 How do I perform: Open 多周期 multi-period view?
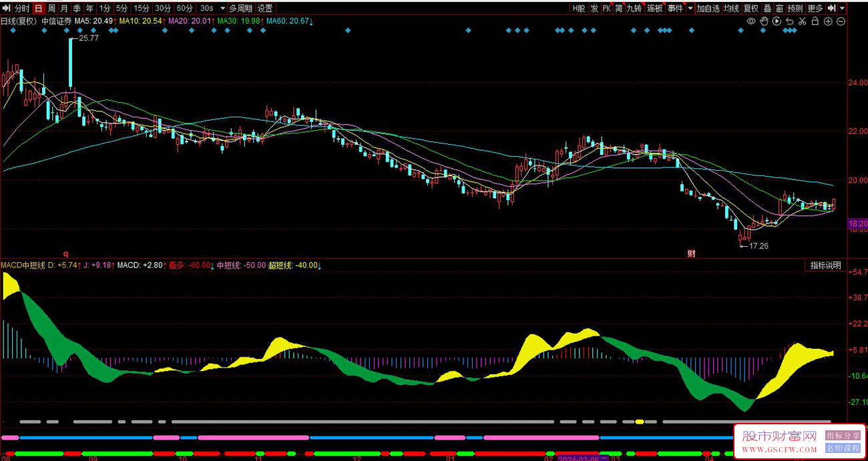pyautogui.click(x=240, y=8)
